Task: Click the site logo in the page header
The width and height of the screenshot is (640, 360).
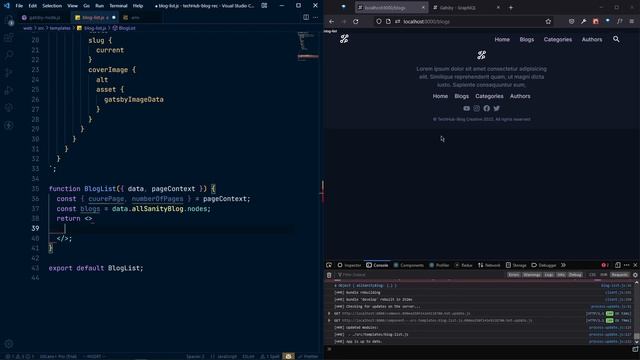Action: [344, 39]
